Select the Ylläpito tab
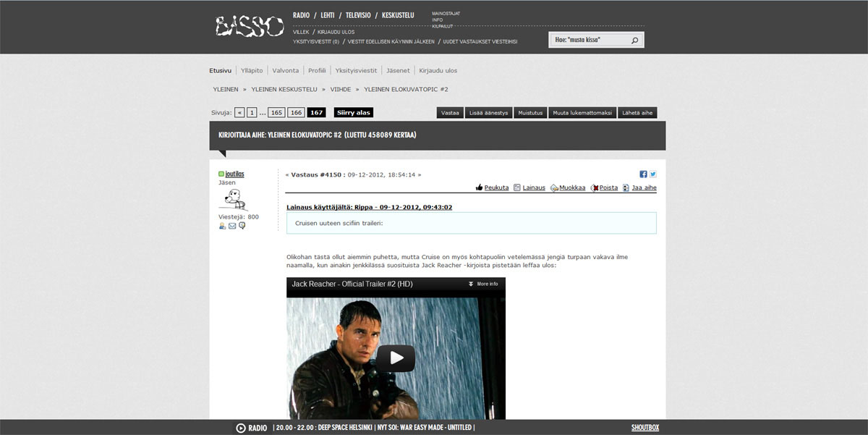 tap(252, 70)
